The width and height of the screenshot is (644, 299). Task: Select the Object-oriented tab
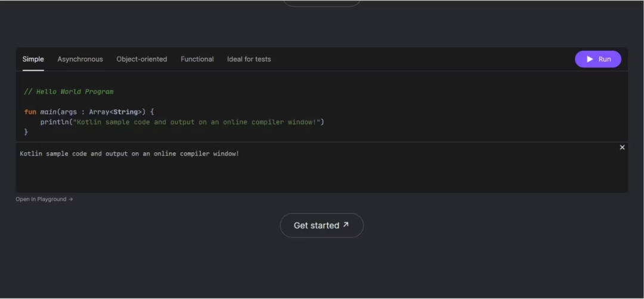[x=141, y=59]
